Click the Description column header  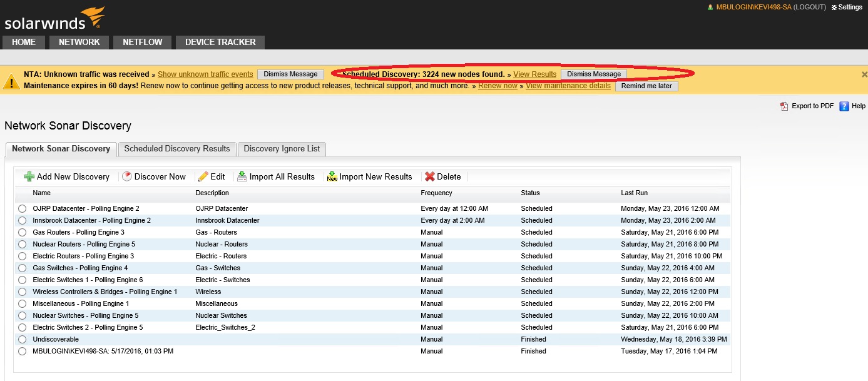point(212,193)
